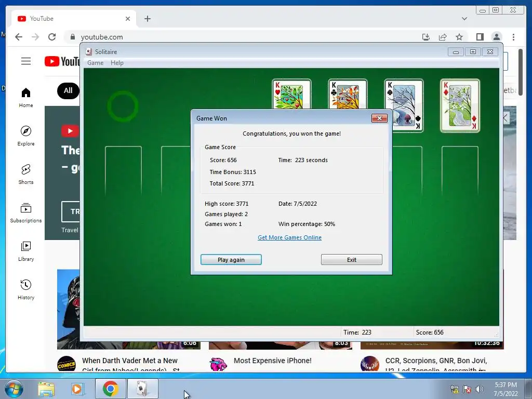
Task: Click Play again in Game Won dialog
Action: [231, 260]
